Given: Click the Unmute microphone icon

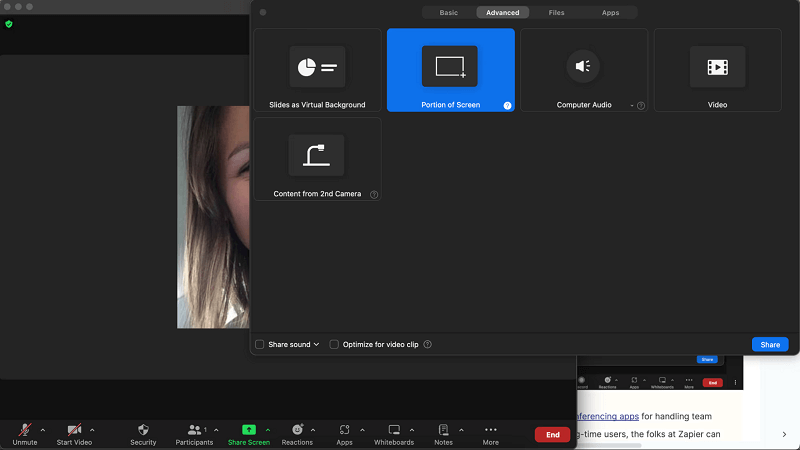Looking at the screenshot, I should 24,430.
